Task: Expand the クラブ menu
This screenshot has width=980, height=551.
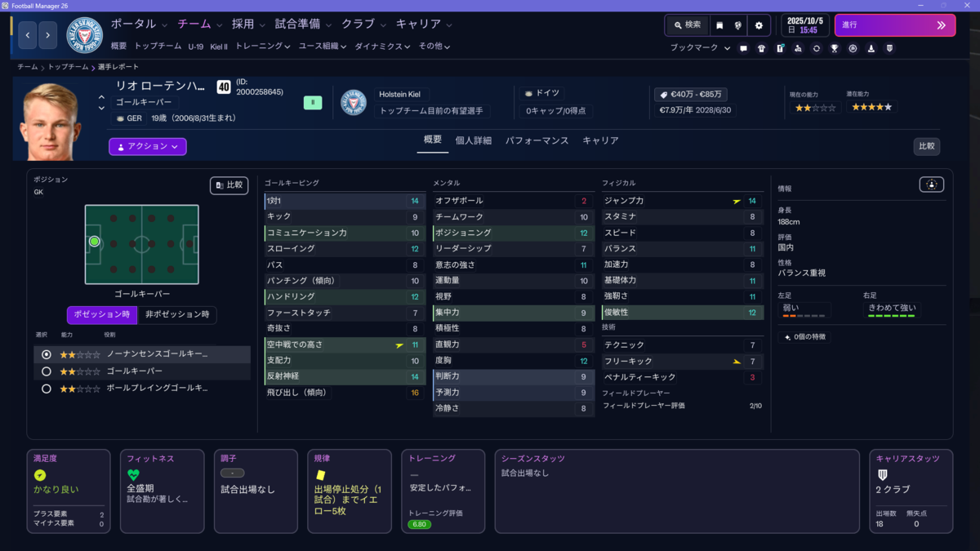Action: click(364, 24)
